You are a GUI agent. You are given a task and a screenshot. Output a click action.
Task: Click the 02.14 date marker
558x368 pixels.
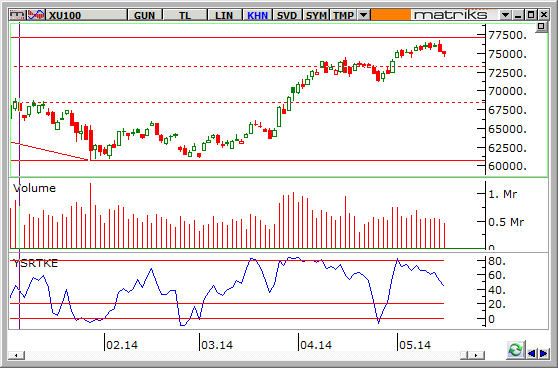(x=122, y=345)
